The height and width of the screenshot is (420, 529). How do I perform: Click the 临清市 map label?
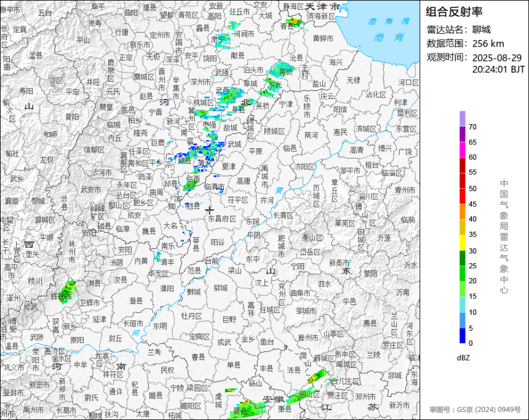pos(215,186)
